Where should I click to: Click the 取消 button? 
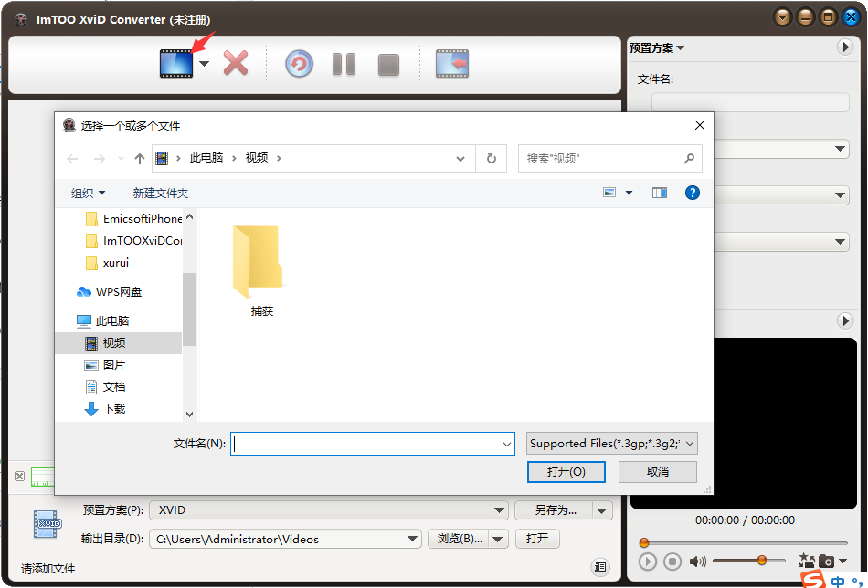(658, 472)
